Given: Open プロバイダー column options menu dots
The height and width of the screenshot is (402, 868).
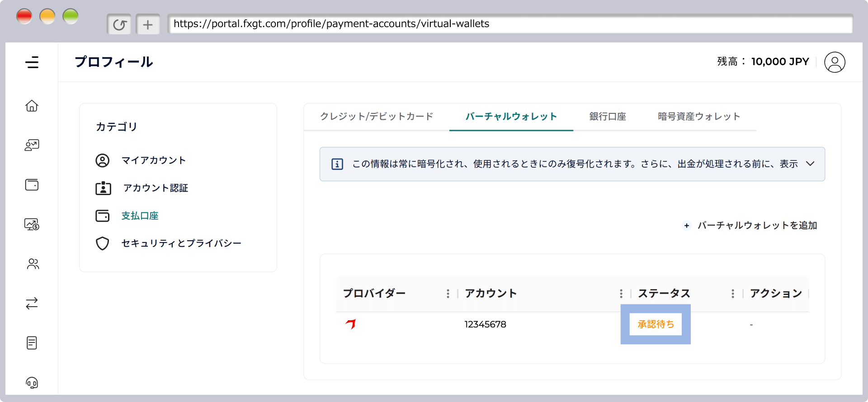Looking at the screenshot, I should (448, 294).
